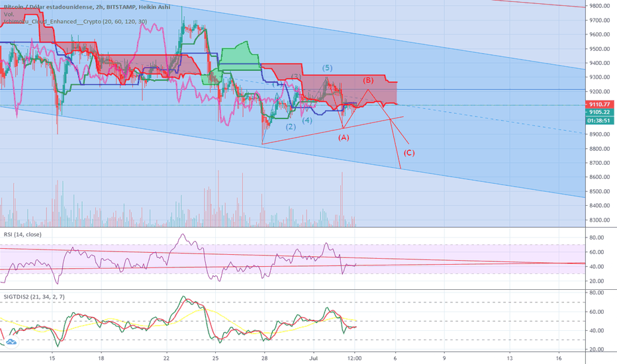Click 8800.00 on the price axis

tap(599, 149)
